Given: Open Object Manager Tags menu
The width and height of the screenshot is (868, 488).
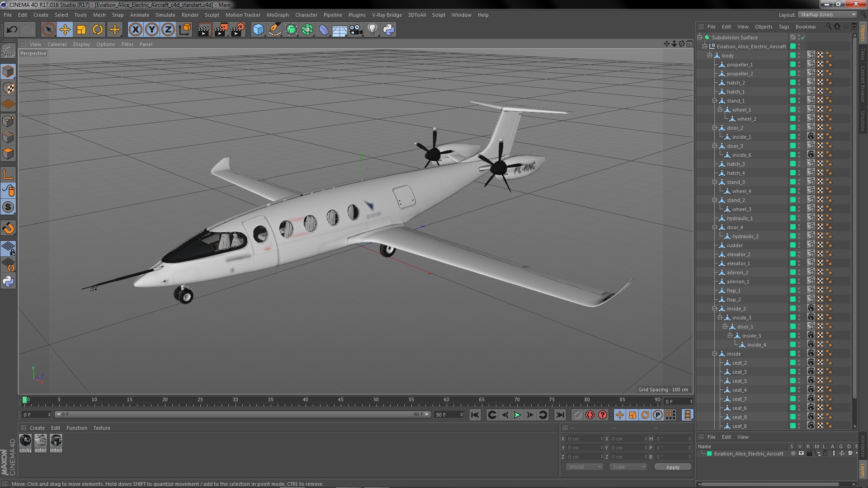Looking at the screenshot, I should [784, 27].
